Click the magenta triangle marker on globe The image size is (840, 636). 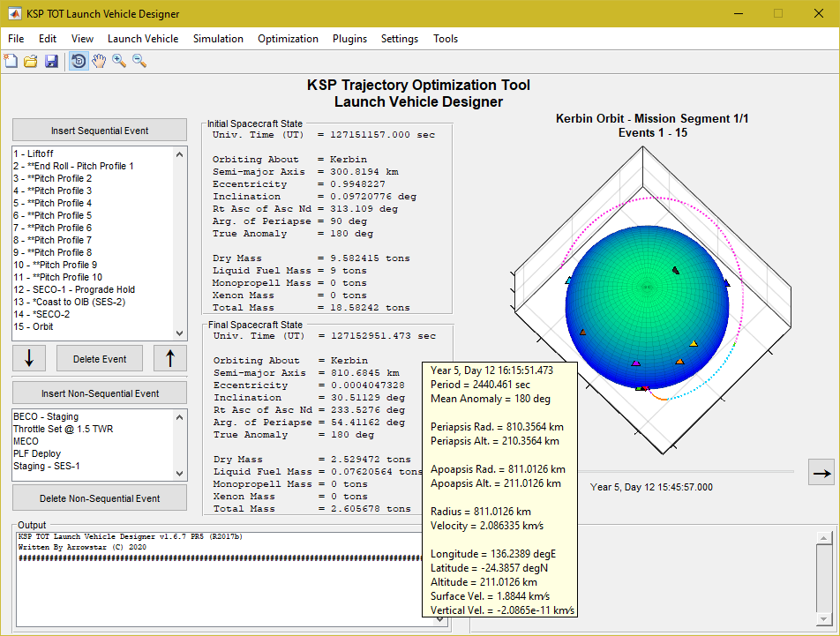pos(636,363)
